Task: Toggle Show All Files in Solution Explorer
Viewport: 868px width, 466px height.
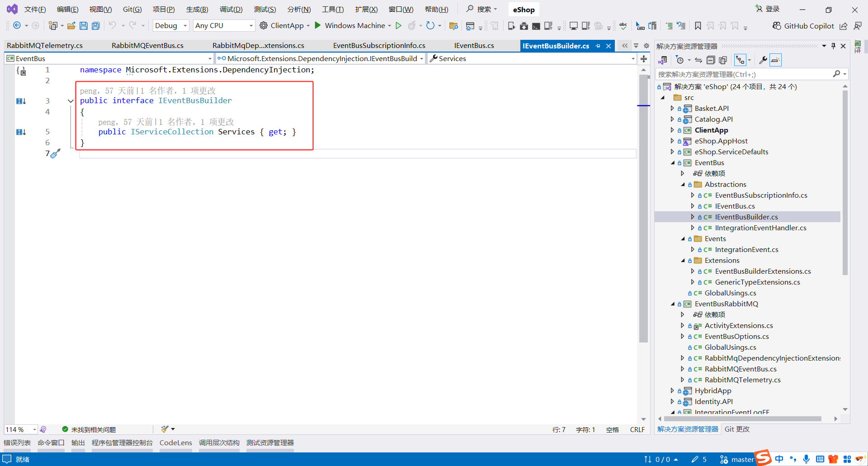Action: pyautogui.click(x=723, y=60)
